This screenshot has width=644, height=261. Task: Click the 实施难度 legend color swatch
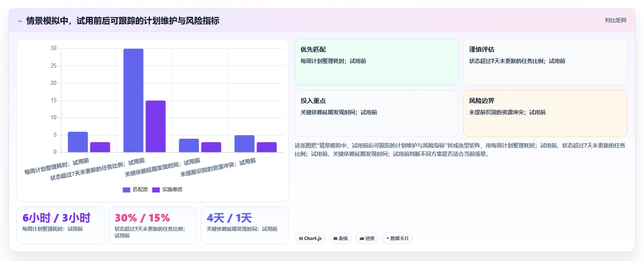[x=156, y=190]
